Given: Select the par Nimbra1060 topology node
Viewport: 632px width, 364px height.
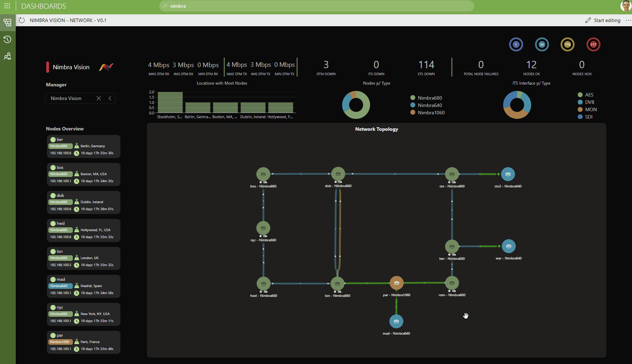Looking at the screenshot, I should [397, 283].
